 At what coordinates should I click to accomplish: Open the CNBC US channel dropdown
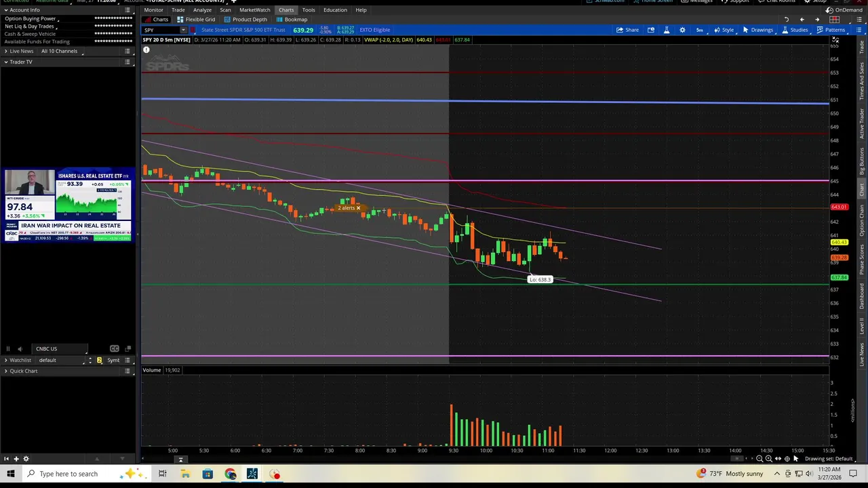pos(61,349)
